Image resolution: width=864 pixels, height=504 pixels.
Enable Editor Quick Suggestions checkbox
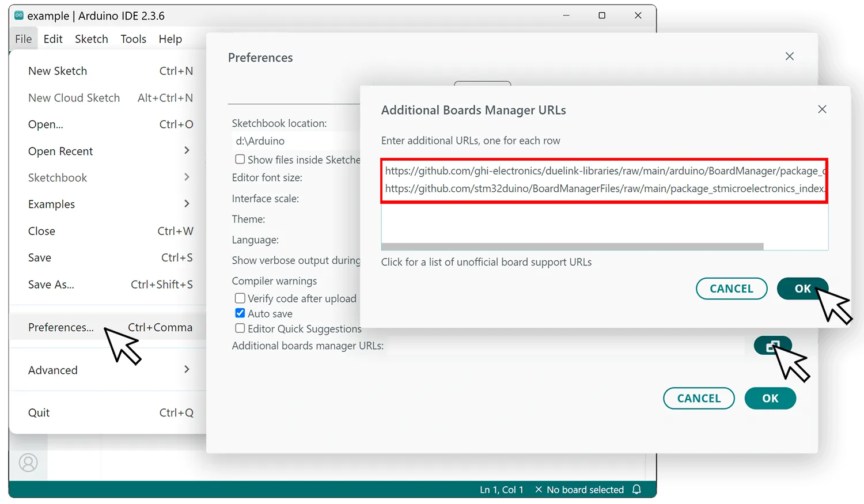[240, 328]
